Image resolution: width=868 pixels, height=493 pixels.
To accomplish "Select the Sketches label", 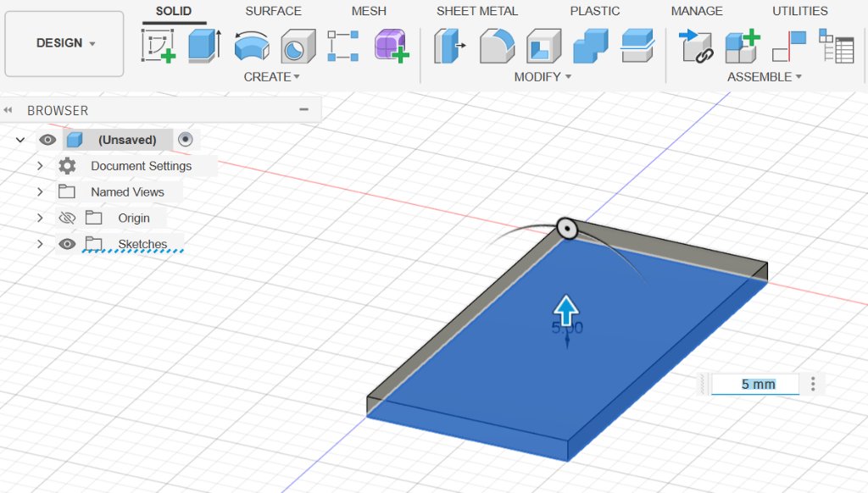I will (x=142, y=244).
